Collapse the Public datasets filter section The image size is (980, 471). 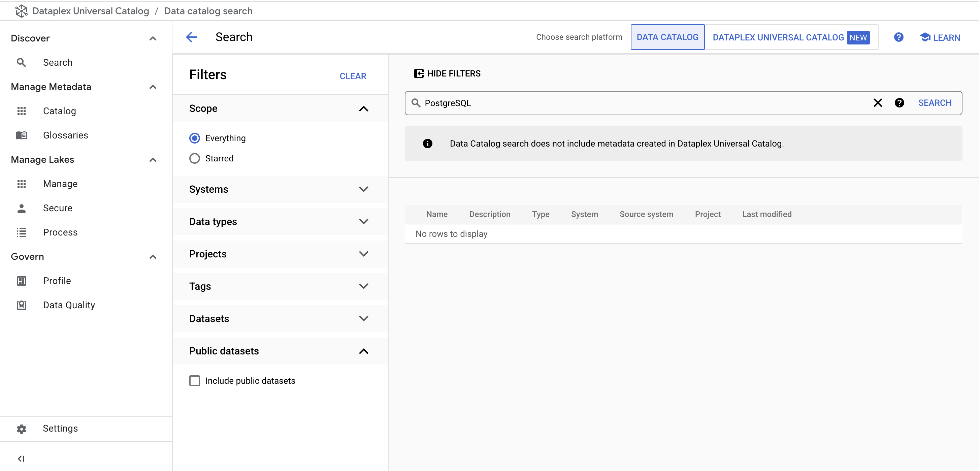click(x=364, y=351)
